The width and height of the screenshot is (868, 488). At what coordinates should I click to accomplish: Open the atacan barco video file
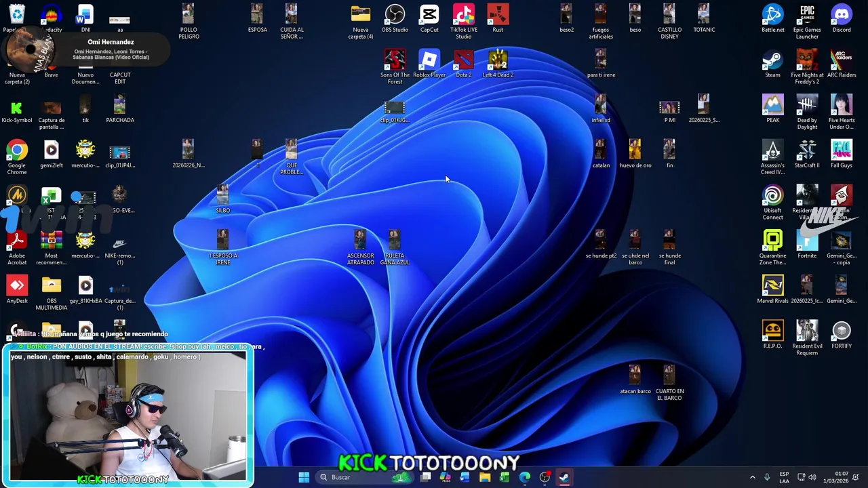(x=635, y=380)
